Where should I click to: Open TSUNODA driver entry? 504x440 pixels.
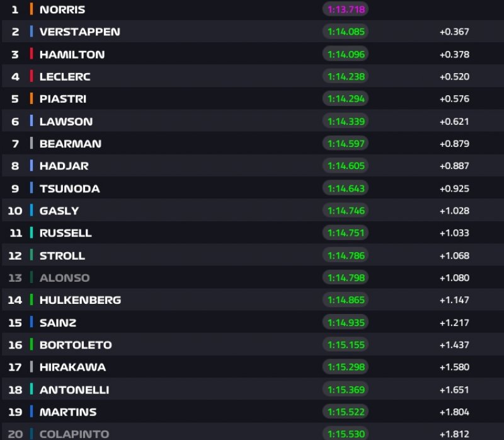pyautogui.click(x=69, y=188)
